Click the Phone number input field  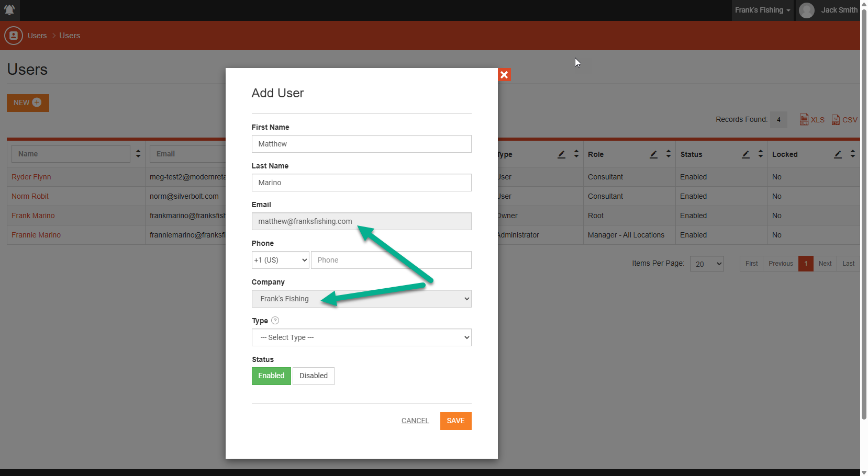click(x=391, y=260)
